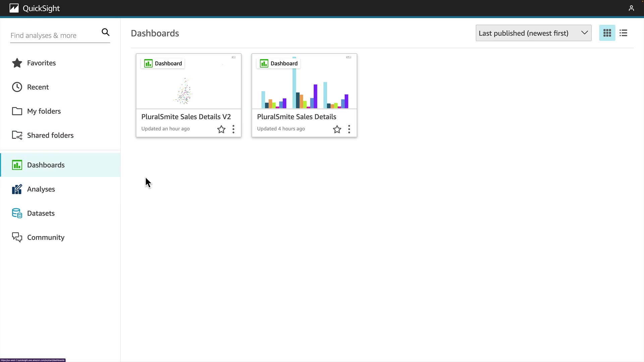Switch to list view
Viewport: 644px width, 362px height.
tap(623, 33)
